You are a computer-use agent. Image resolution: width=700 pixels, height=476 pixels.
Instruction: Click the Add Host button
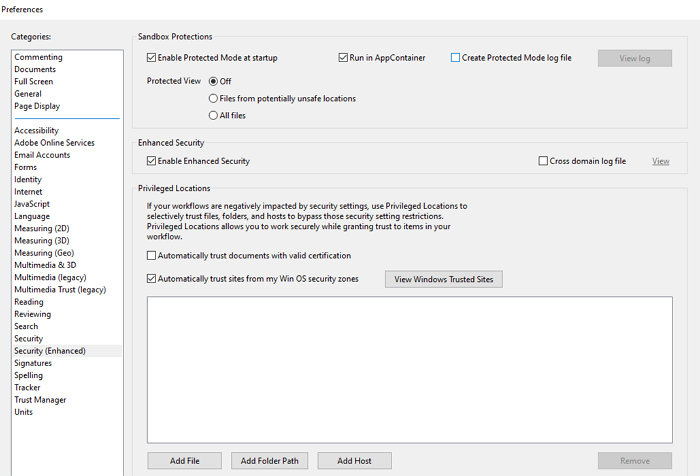tap(354, 461)
